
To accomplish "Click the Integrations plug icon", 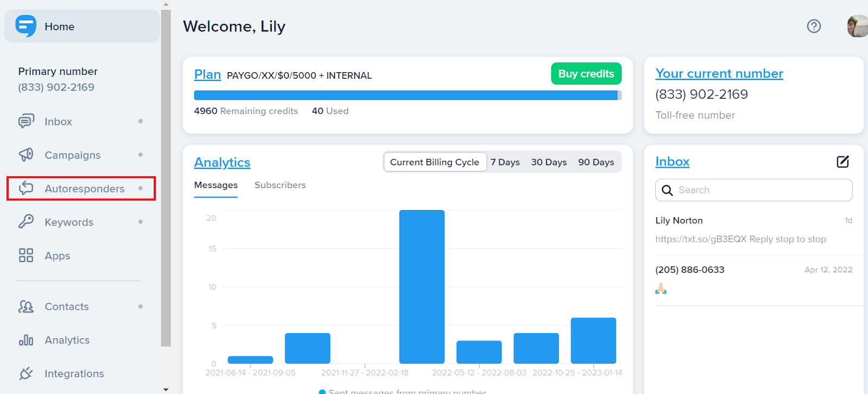I will 26,373.
